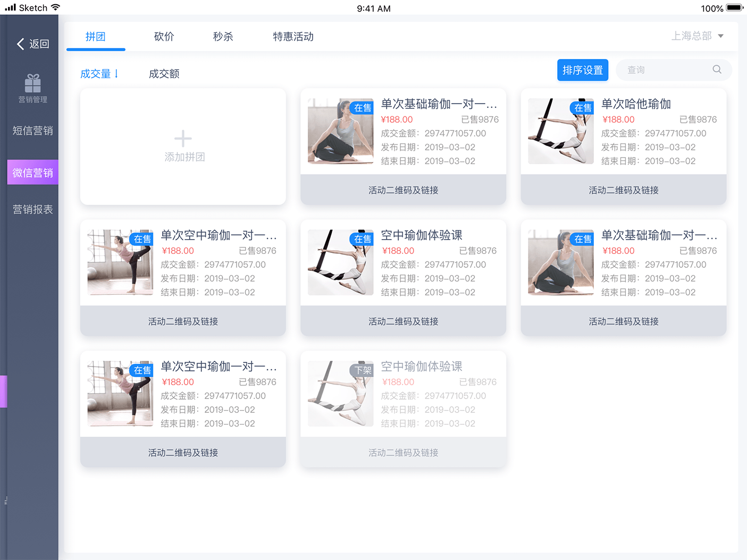Expand the 上海总部 branch dropdown
Screen dimensions: 747x560
click(x=697, y=36)
